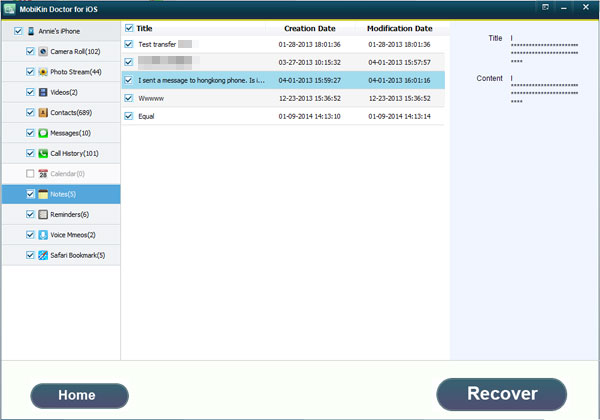
Task: Select the 'Test transfer' note row
Action: coord(283,44)
